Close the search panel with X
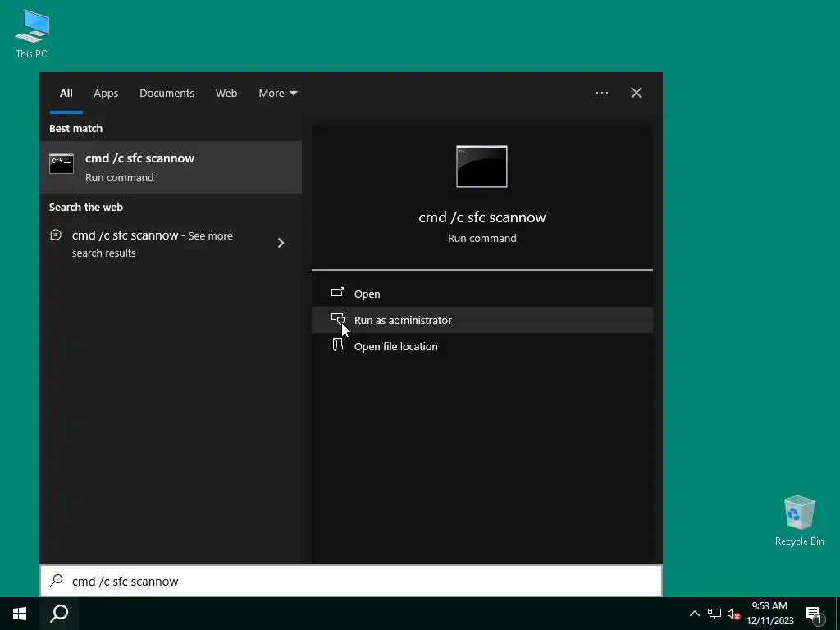Image resolution: width=840 pixels, height=630 pixels. [637, 93]
